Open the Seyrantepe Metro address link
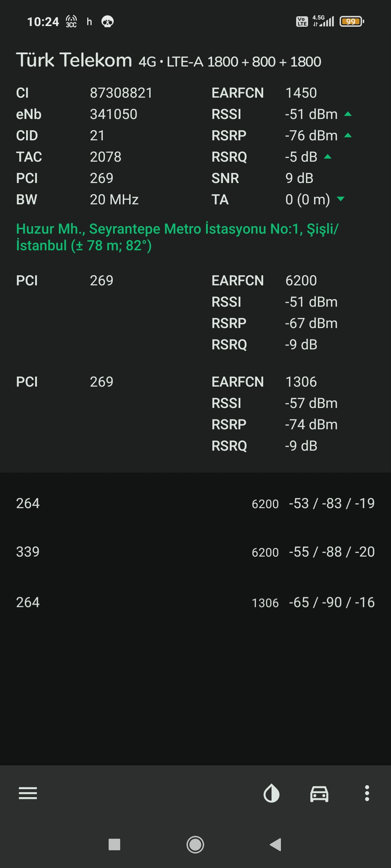Viewport: 391px width, 868px height. (177, 237)
